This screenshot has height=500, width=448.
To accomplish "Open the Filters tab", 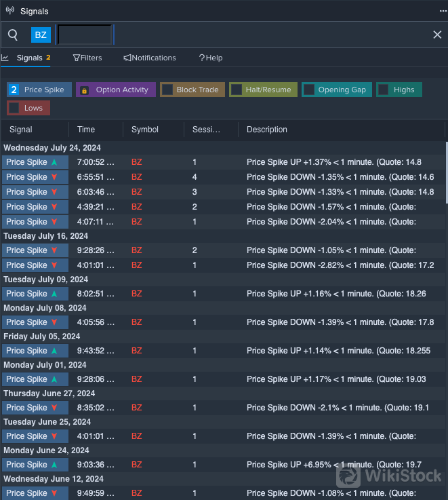I will click(x=87, y=58).
